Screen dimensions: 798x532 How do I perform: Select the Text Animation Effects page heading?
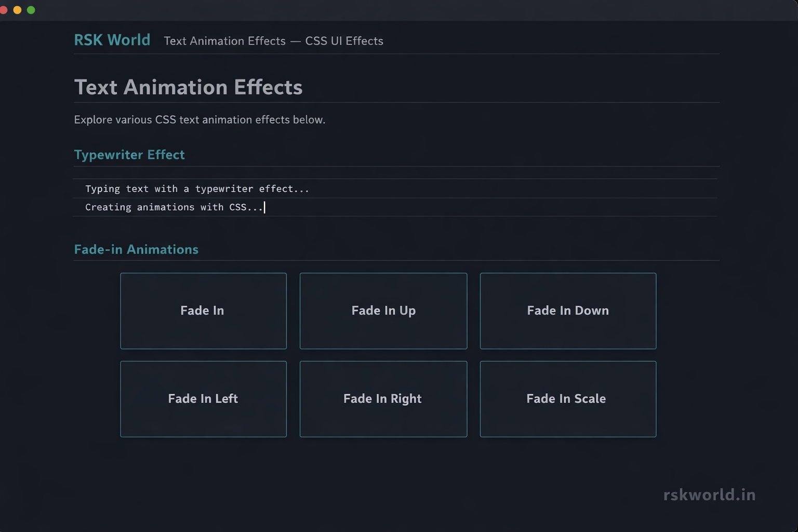189,87
